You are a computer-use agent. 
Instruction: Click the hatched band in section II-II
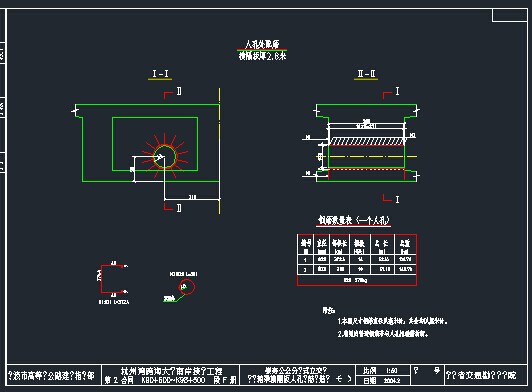point(367,141)
